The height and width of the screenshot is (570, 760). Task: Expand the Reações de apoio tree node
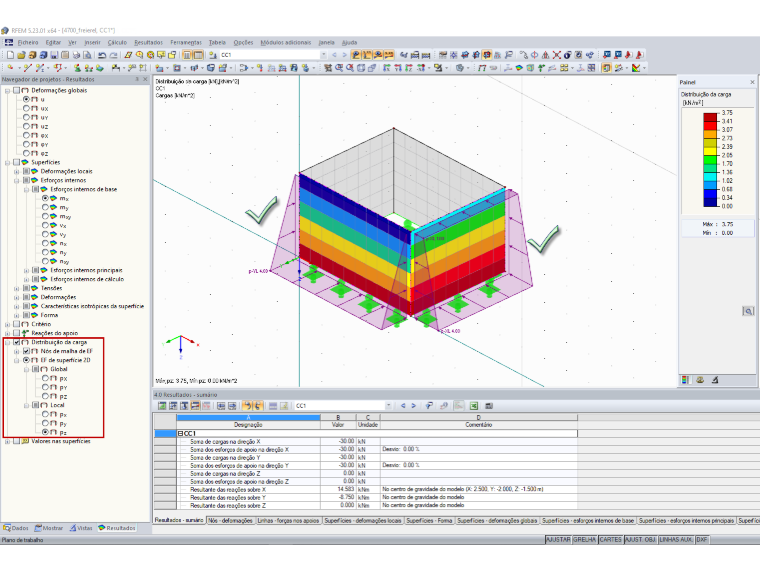(7, 333)
